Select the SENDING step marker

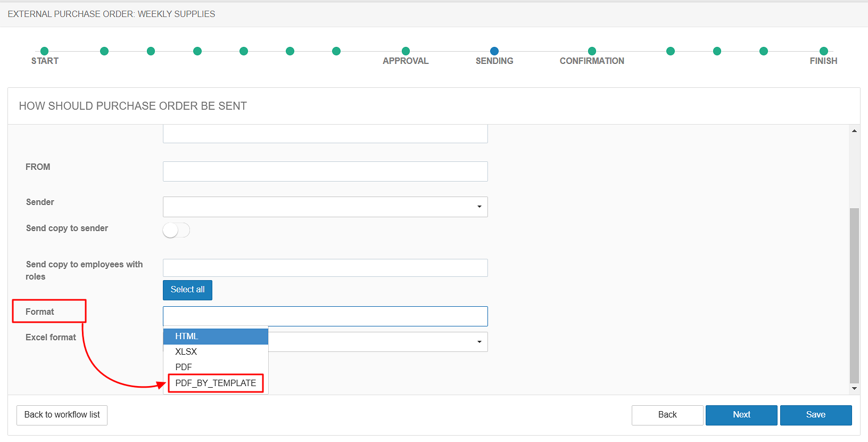pyautogui.click(x=494, y=51)
